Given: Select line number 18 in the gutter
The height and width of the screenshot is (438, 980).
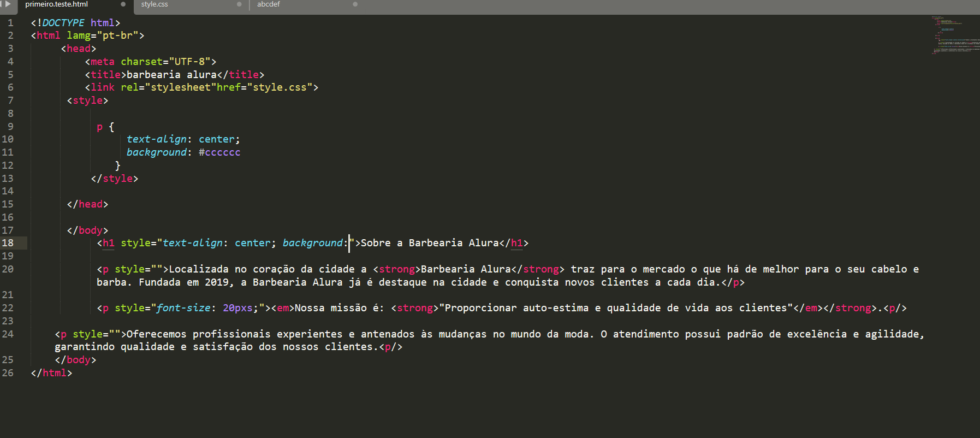Looking at the screenshot, I should pyautogui.click(x=8, y=243).
